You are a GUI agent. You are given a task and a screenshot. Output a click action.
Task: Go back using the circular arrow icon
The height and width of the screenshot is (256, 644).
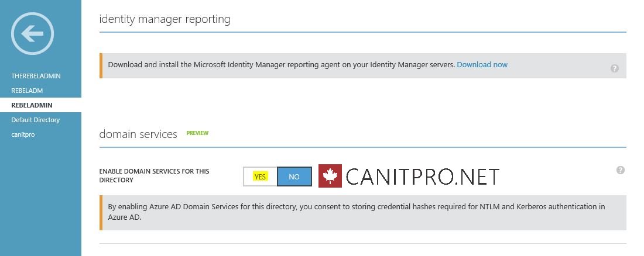[32, 34]
